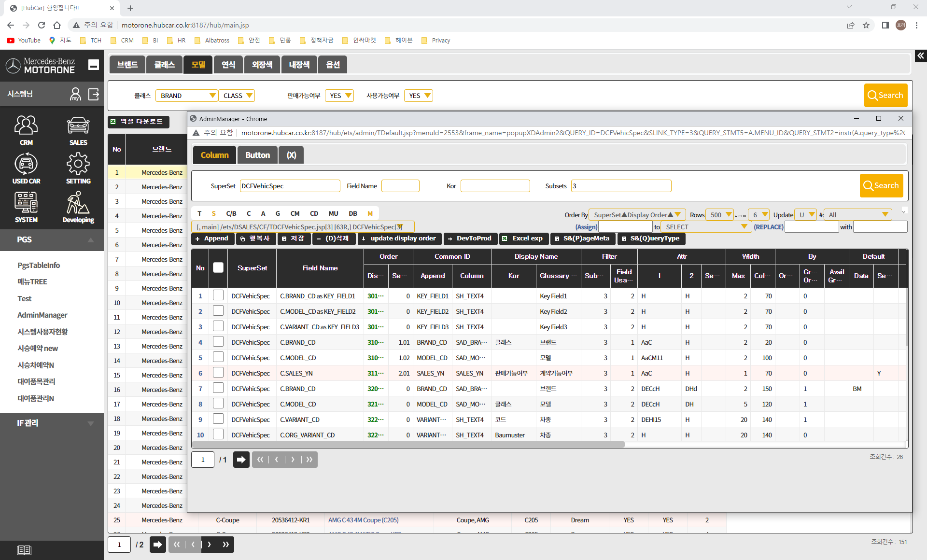Switch to the 브랜드 tab
The height and width of the screenshot is (560, 927).
tap(128, 65)
